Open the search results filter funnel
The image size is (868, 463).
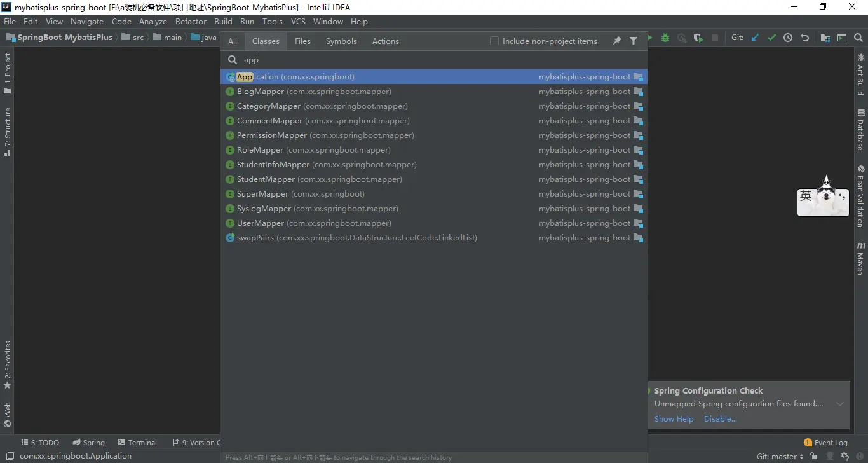click(x=634, y=41)
